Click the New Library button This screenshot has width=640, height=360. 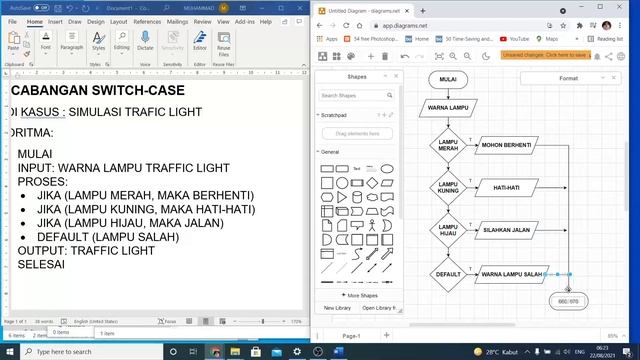[x=337, y=308]
